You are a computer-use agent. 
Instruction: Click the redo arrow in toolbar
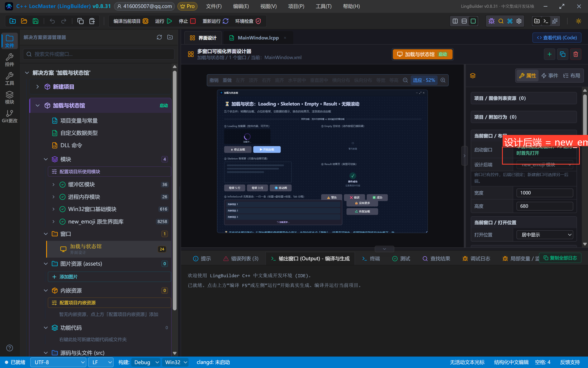click(64, 21)
